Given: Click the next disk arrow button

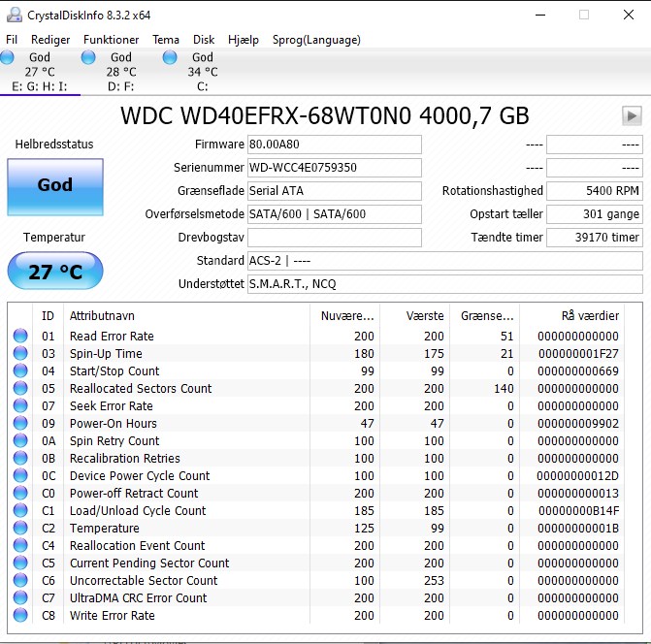Looking at the screenshot, I should 632,115.
